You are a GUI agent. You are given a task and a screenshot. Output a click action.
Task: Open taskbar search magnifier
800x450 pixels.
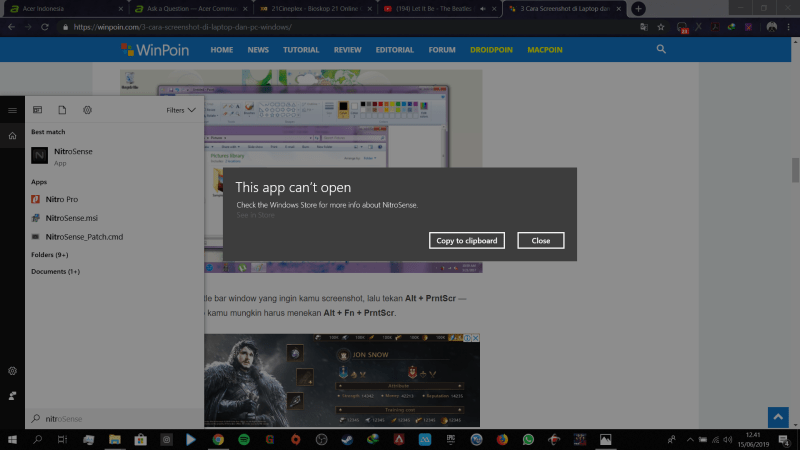pyautogui.click(x=37, y=439)
